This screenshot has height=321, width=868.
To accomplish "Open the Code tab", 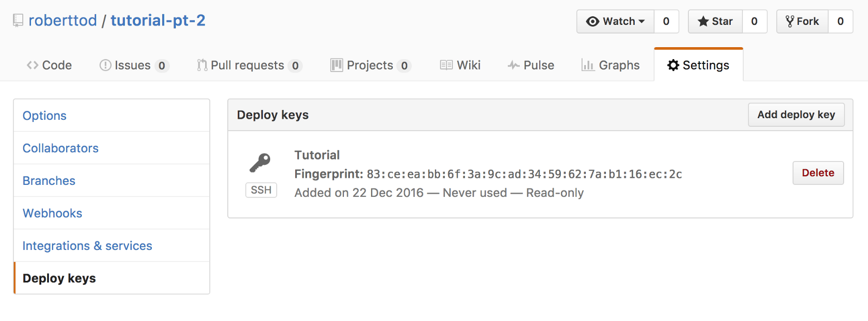I will [x=49, y=65].
